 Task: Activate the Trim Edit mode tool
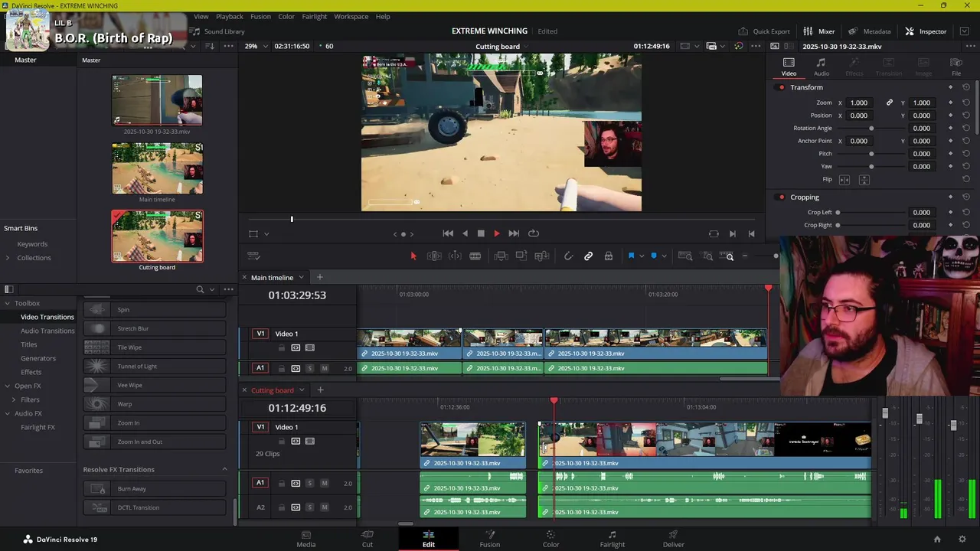point(434,256)
